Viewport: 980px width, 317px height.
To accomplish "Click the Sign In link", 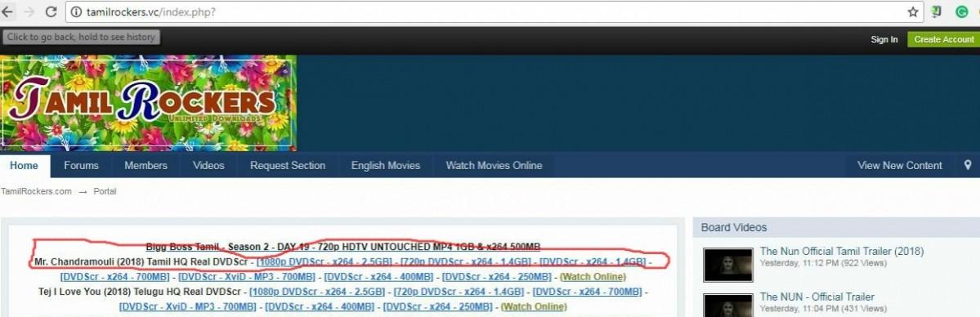I will (884, 39).
